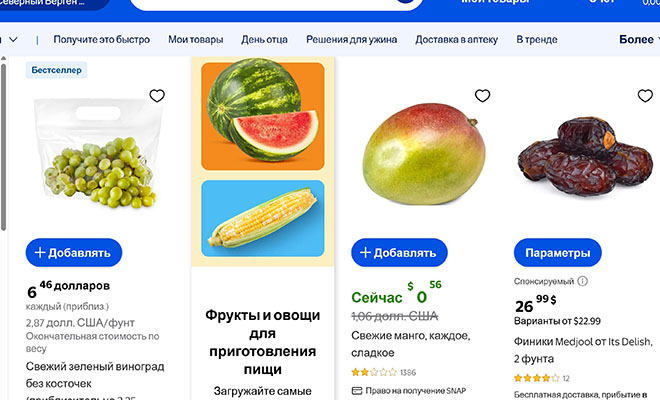This screenshot has height=400, width=660.
Task: Go to День отца section
Action: [x=264, y=40]
